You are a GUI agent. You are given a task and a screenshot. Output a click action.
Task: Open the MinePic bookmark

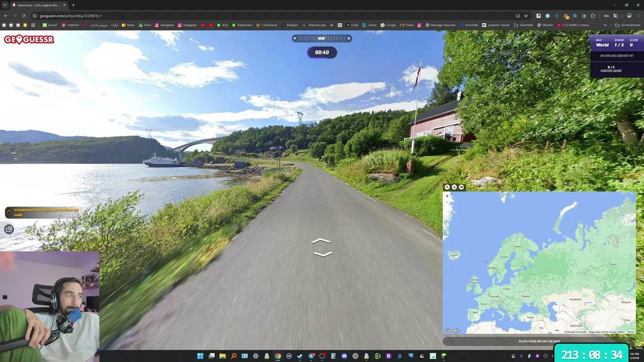pyautogui.click(x=545, y=25)
